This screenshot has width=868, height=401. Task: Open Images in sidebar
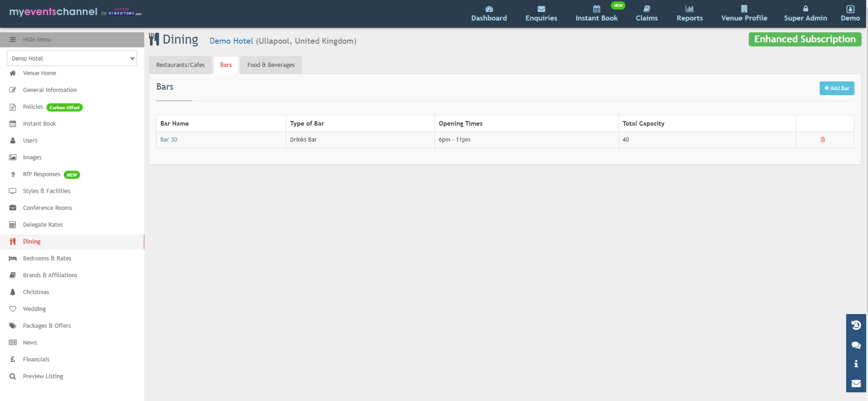click(32, 157)
